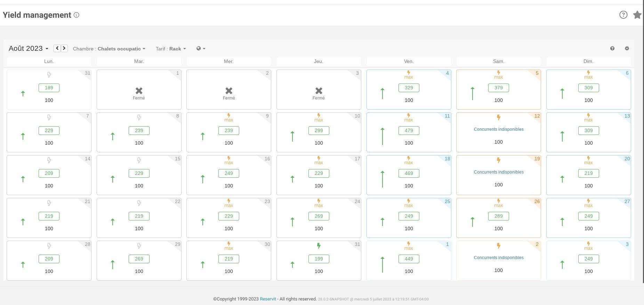This screenshot has width=644, height=305.
Task: Open the help question mark icon in page header
Action: (x=623, y=15)
